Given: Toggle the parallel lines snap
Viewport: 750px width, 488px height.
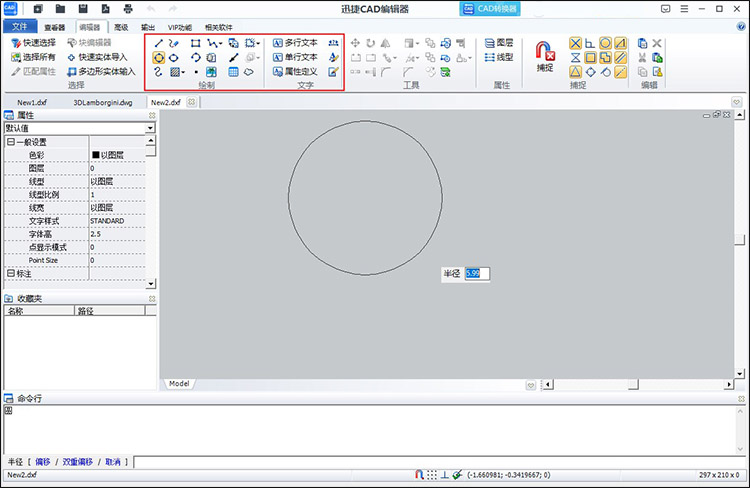Looking at the screenshot, I should click(620, 58).
